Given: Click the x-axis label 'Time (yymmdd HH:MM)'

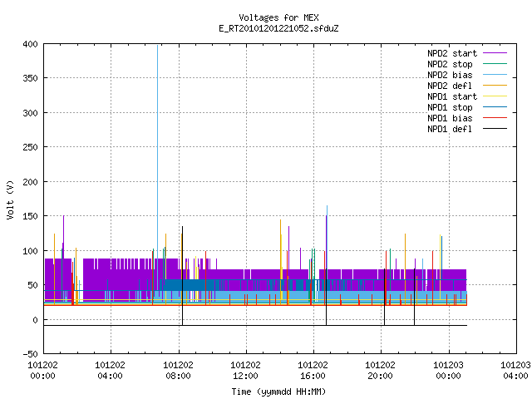Looking at the screenshot, I should coord(278,392).
